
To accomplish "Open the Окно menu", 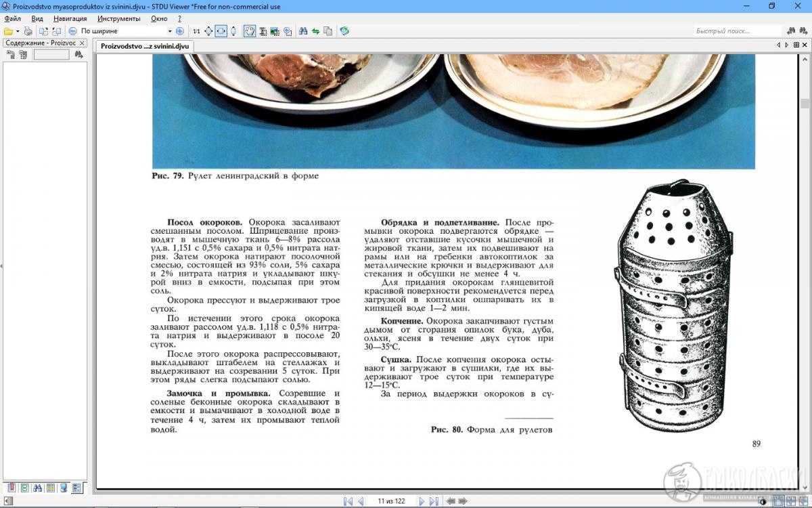I will pyautogui.click(x=159, y=18).
